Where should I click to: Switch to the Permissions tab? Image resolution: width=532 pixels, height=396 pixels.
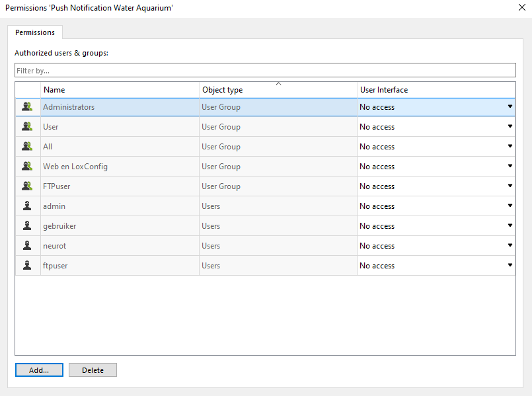(x=35, y=32)
